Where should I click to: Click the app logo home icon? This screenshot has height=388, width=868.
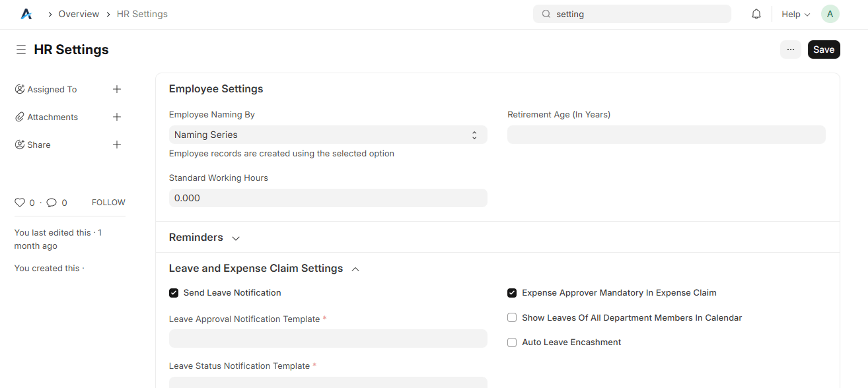coord(26,14)
